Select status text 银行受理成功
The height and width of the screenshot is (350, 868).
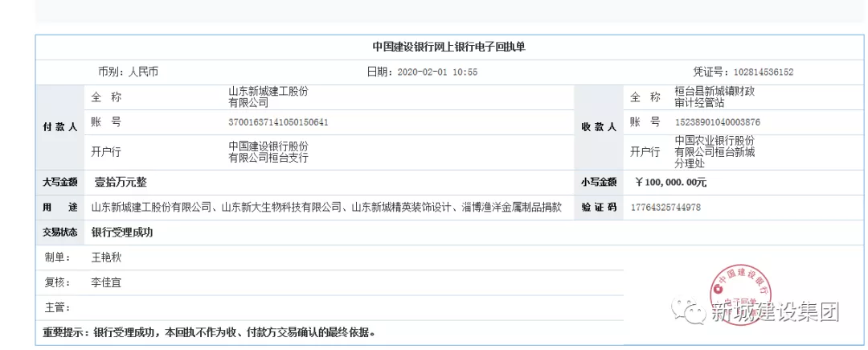point(122,233)
